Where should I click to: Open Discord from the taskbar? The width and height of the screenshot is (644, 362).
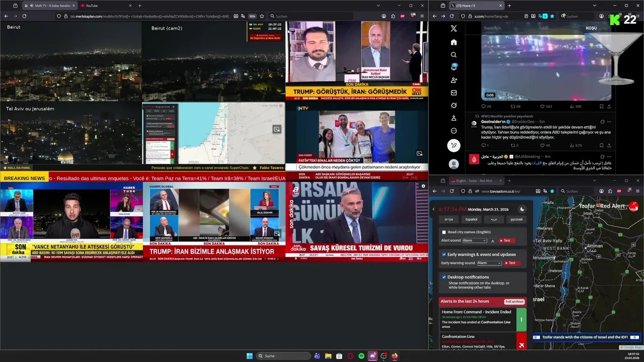pyautogui.click(x=373, y=356)
